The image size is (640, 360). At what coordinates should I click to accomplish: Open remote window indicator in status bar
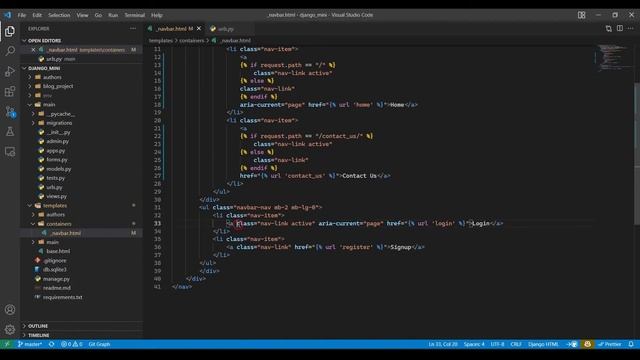[7, 344]
